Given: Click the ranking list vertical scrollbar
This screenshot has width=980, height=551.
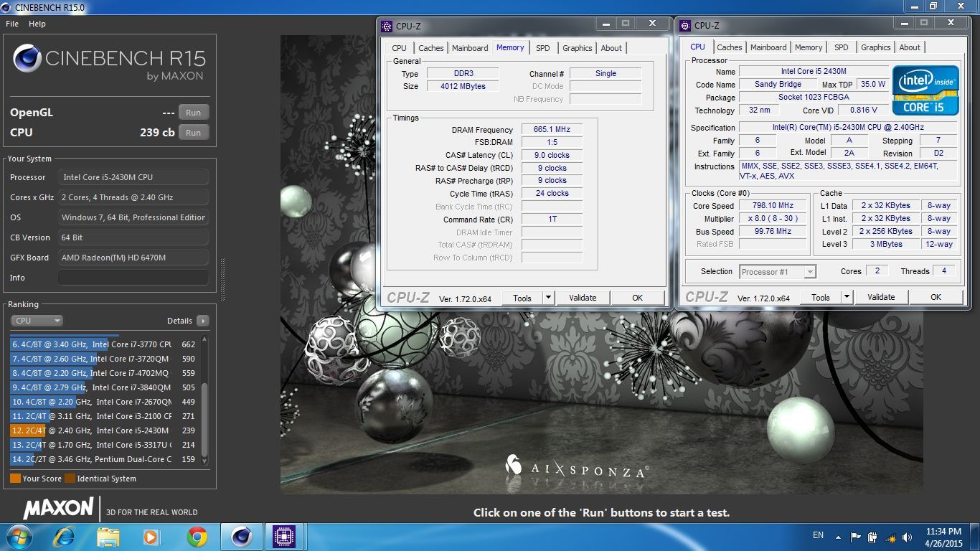Looking at the screenshot, I should [x=204, y=420].
